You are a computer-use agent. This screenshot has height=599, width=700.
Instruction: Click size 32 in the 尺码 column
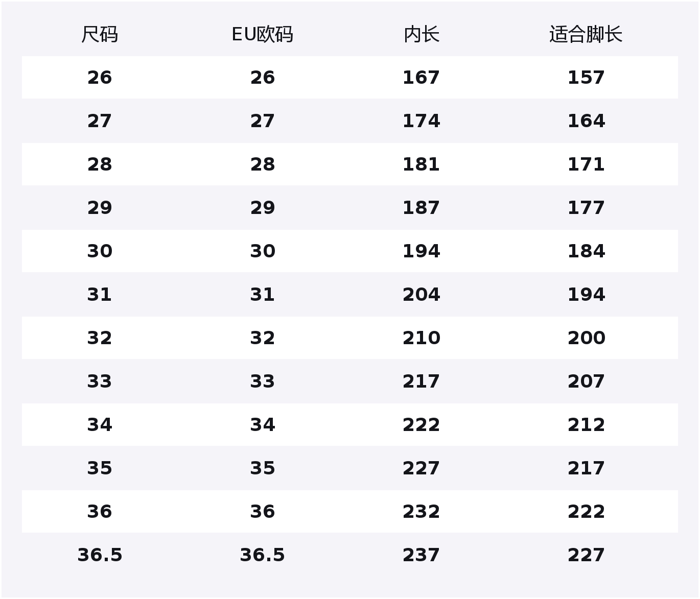tap(100, 338)
